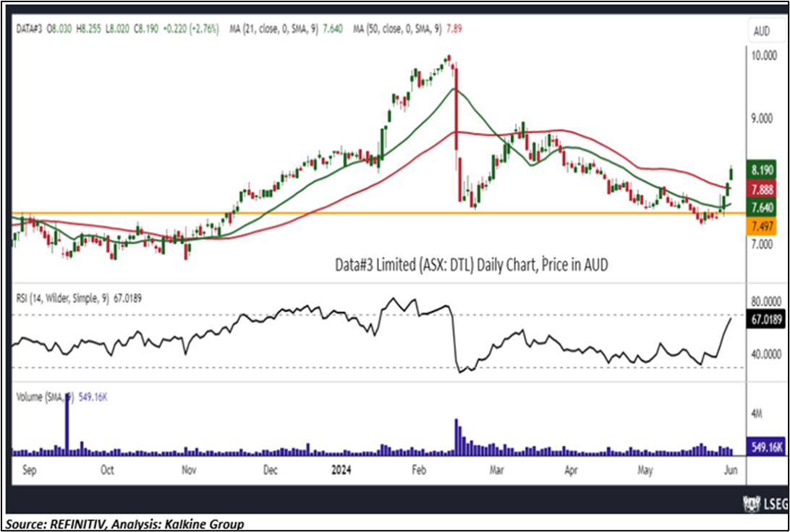
Task: Open the Volume (SMA, 9) indicator legend
Action: pos(46,397)
